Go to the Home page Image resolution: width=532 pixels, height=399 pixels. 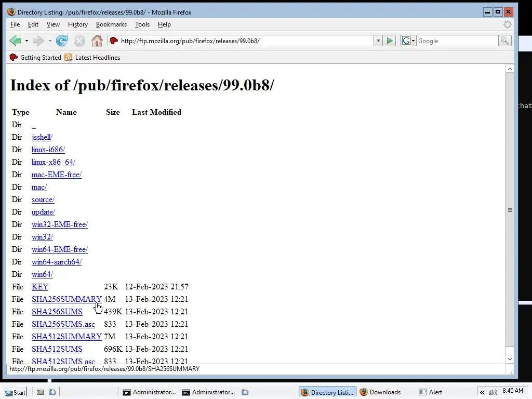tap(97, 41)
